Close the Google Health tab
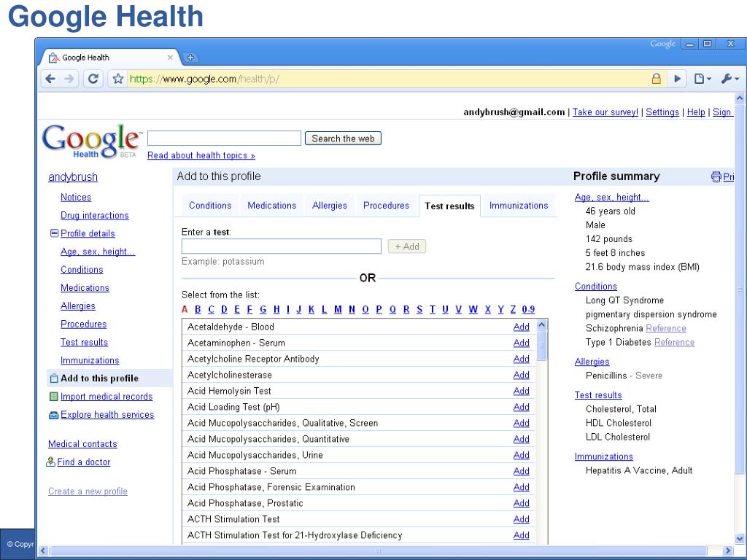Screen dimensions: 747x560 170,57
